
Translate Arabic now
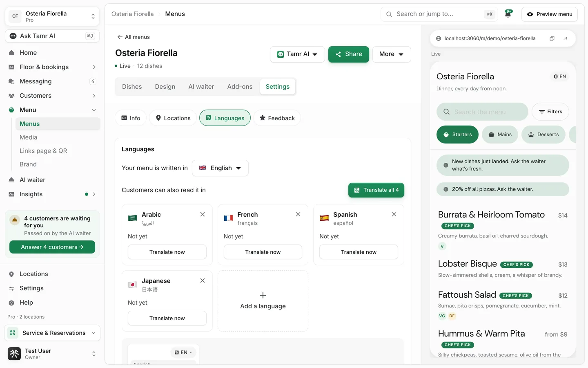(x=167, y=252)
